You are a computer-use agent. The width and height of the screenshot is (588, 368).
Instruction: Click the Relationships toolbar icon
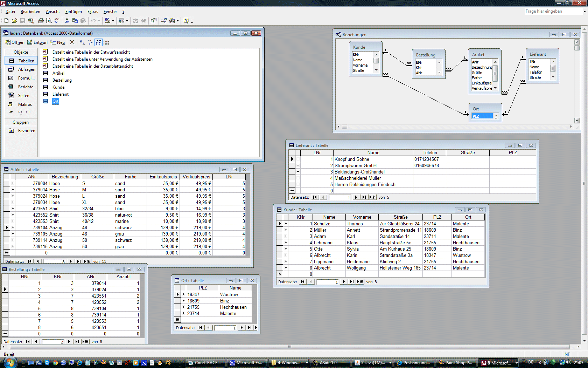pos(163,21)
